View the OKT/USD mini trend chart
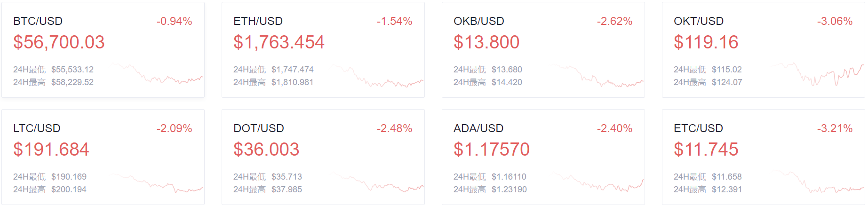Viewport: 868px width, 205px height. pos(818,74)
